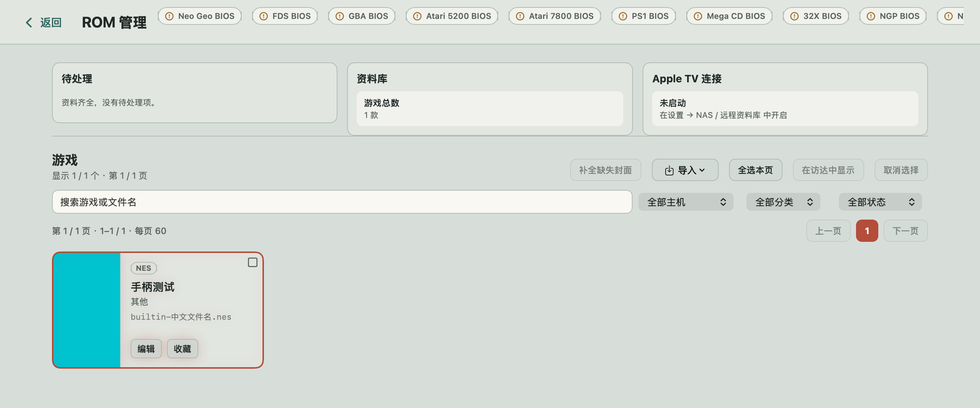Click the 32X BIOS warning icon
Image resolution: width=980 pixels, height=408 pixels.
coord(794,16)
